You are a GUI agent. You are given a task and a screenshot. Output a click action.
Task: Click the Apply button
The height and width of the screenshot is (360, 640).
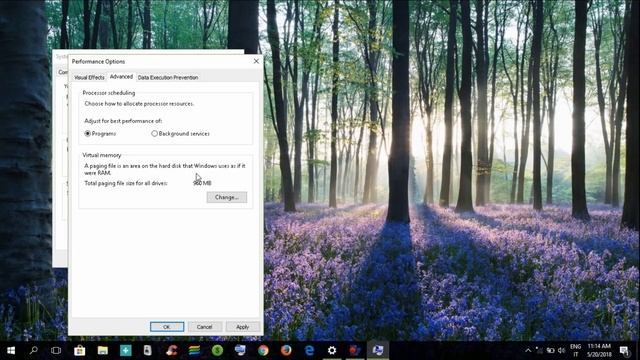click(x=242, y=327)
